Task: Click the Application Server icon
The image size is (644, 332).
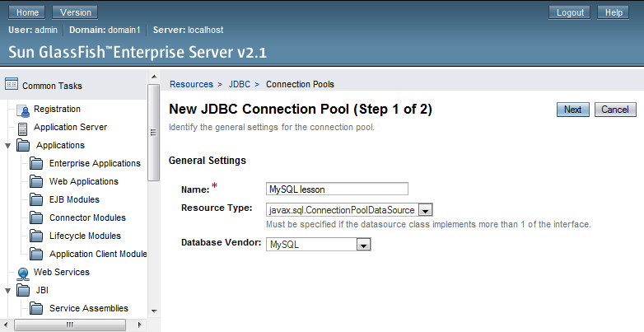Action: pos(23,129)
